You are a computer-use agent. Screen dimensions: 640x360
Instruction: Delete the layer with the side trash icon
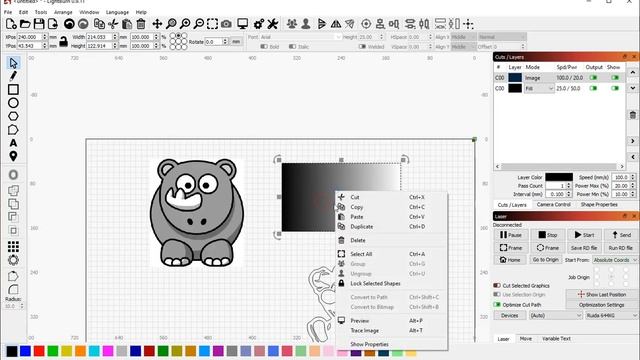pyautogui.click(x=633, y=115)
